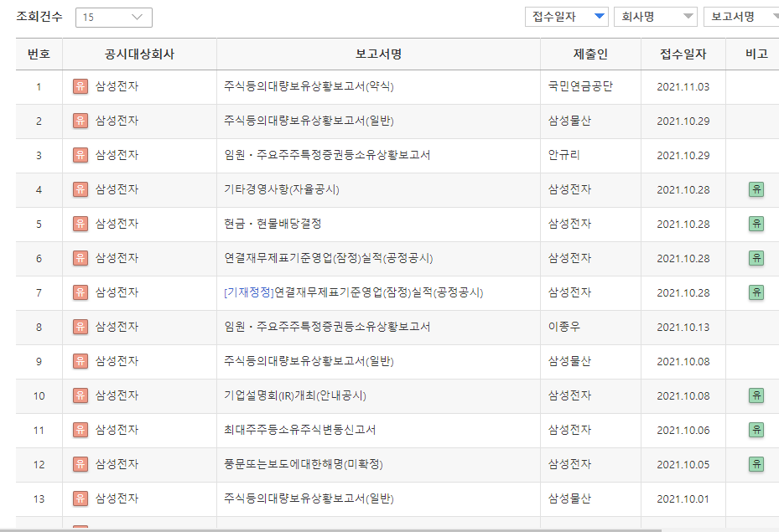The width and height of the screenshot is (779, 532).
Task: Sort by 접수일자 using the sort button
Action: 567,17
